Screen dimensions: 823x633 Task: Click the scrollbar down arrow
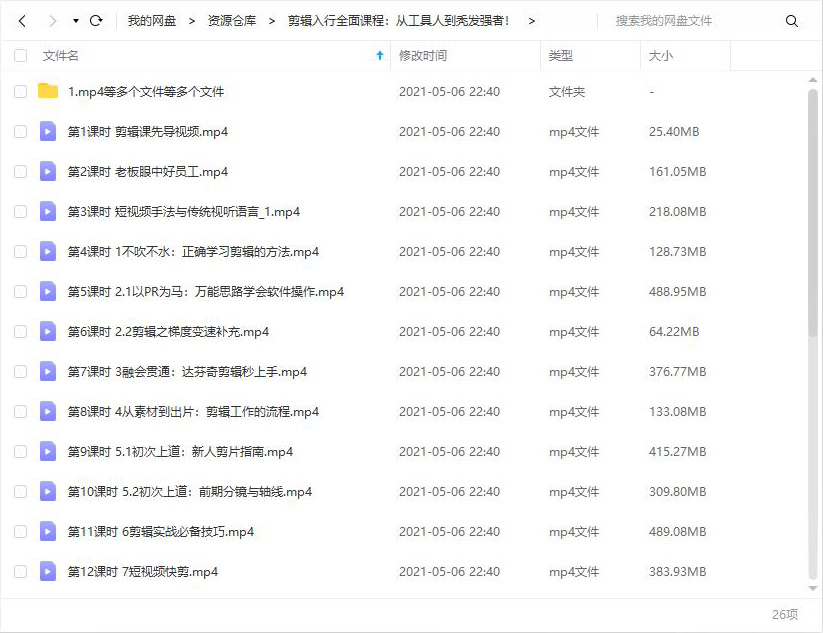(813, 589)
